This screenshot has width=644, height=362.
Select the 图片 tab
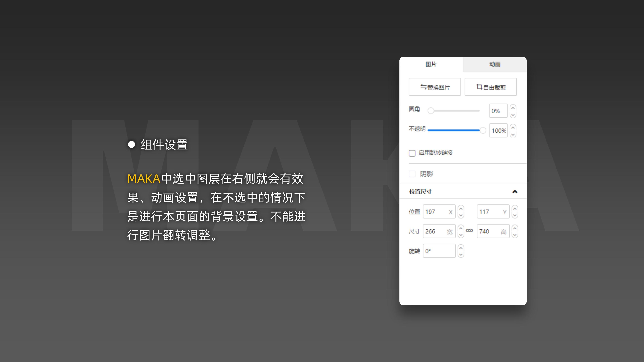pos(431,65)
